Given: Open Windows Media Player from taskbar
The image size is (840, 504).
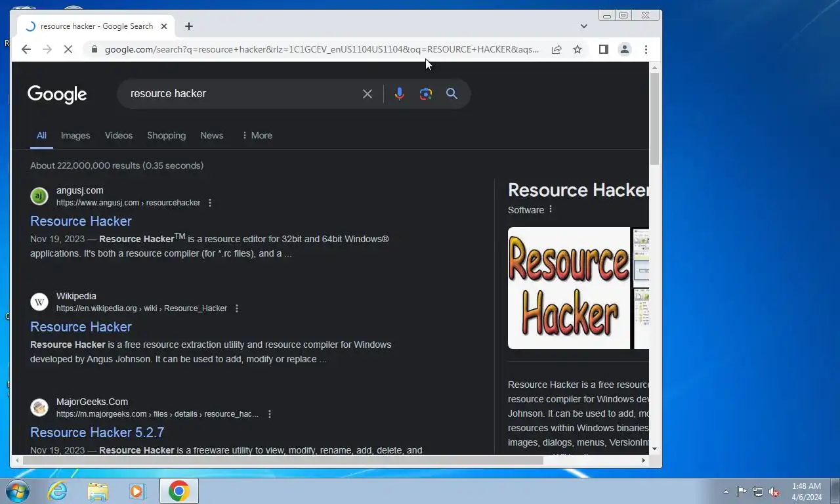Looking at the screenshot, I should pyautogui.click(x=137, y=491).
